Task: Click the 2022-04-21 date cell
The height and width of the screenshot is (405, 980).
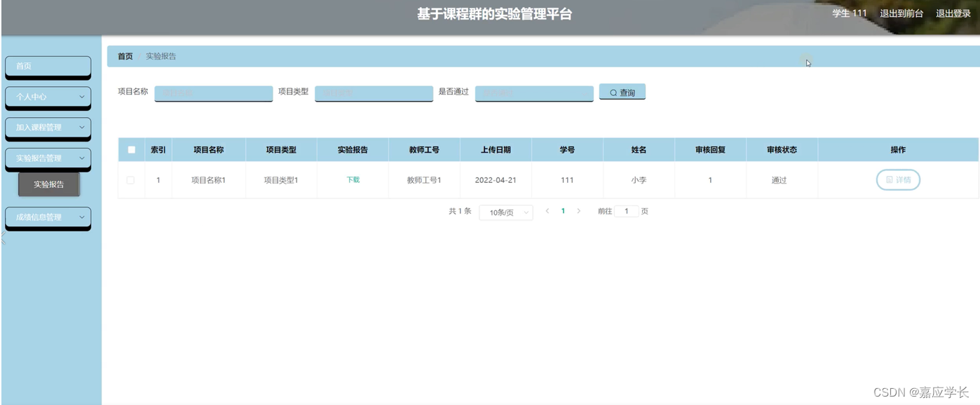Action: pyautogui.click(x=496, y=180)
